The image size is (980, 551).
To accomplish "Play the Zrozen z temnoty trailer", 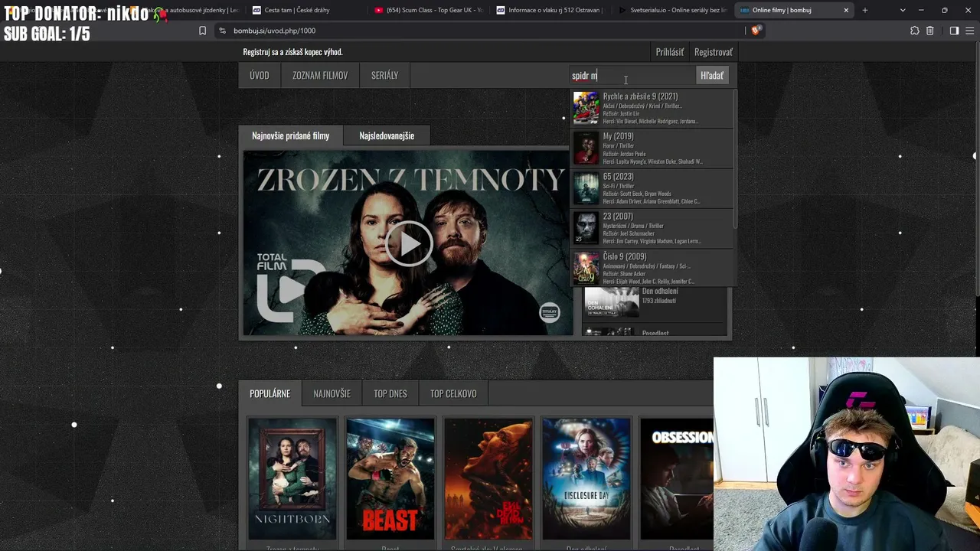I will click(408, 243).
